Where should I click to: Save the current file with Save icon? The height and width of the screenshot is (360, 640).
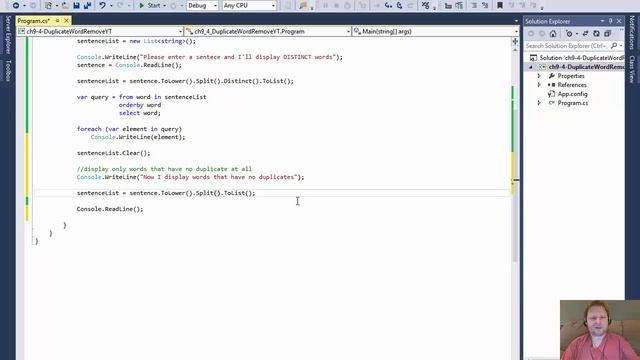[x=76, y=6]
